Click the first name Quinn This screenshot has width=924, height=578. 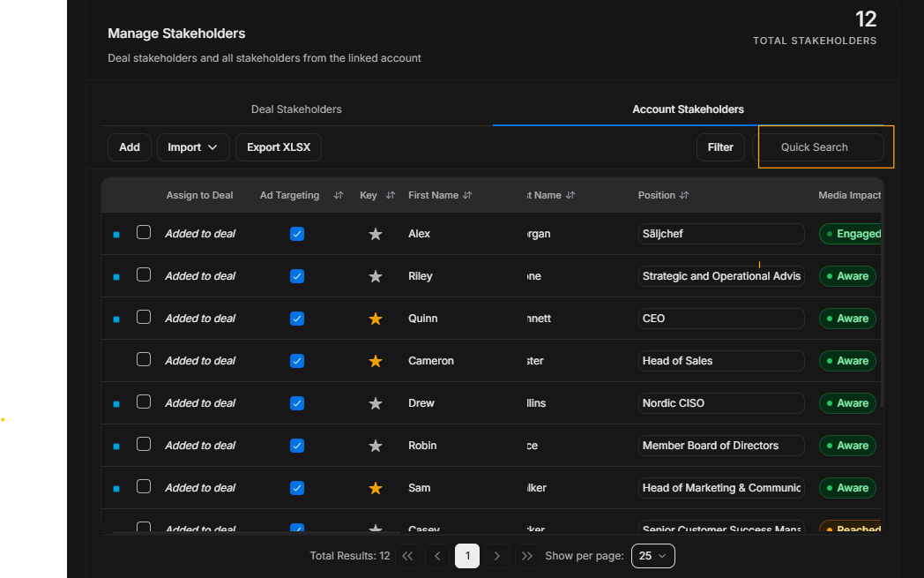(423, 319)
